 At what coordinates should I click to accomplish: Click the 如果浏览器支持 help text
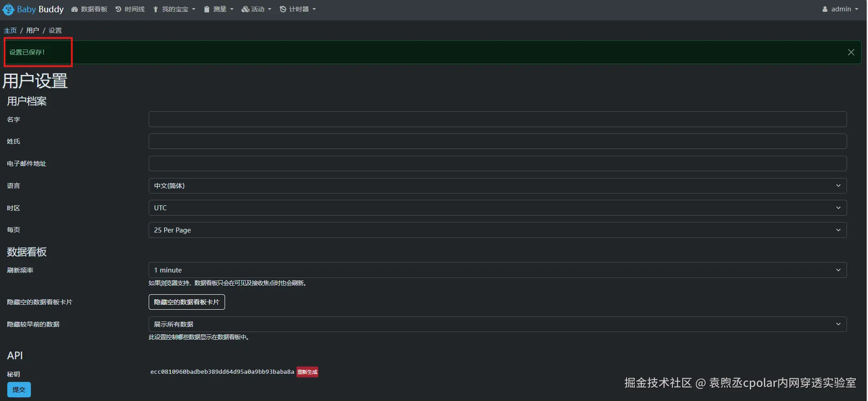pyautogui.click(x=228, y=283)
